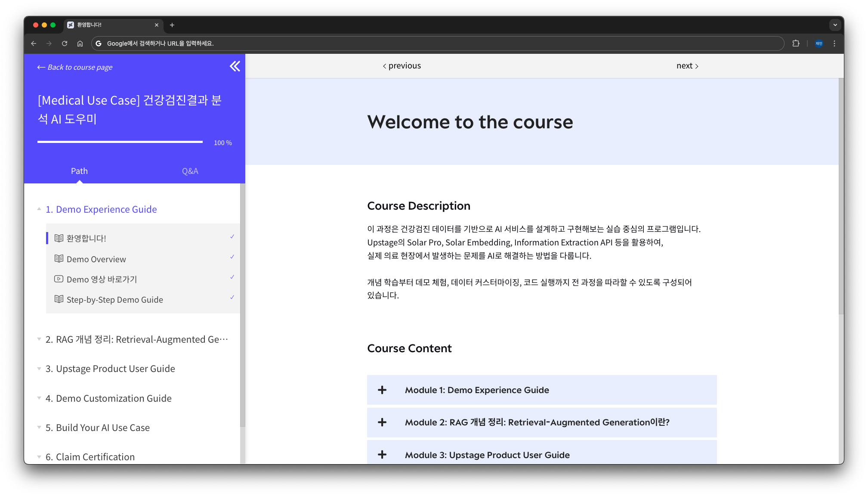Click checkmark next to Step-by-Step Demo Guide
Image resolution: width=868 pixels, height=496 pixels.
coord(232,298)
